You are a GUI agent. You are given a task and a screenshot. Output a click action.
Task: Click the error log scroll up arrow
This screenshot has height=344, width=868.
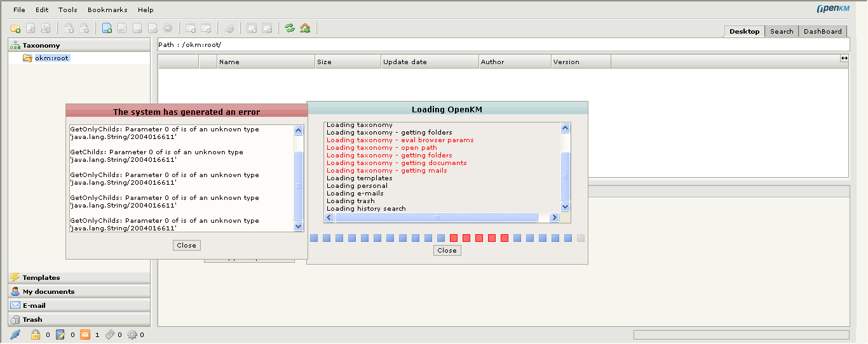(x=299, y=130)
